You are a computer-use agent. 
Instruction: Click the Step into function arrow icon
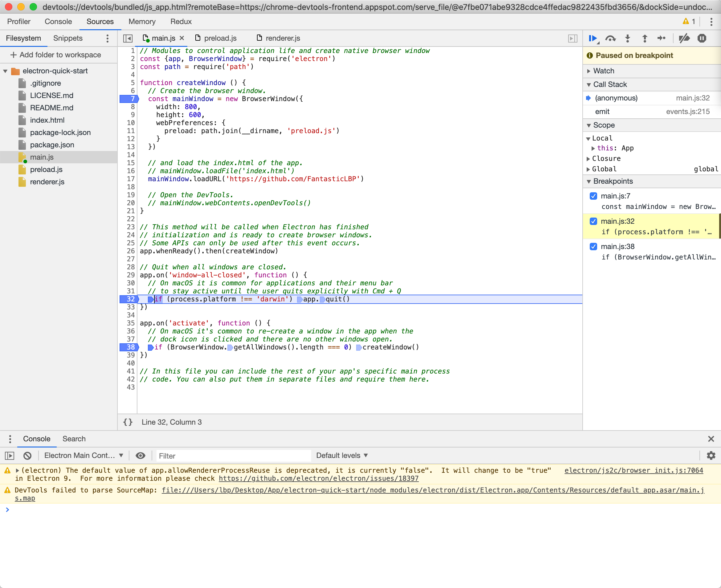coord(627,38)
